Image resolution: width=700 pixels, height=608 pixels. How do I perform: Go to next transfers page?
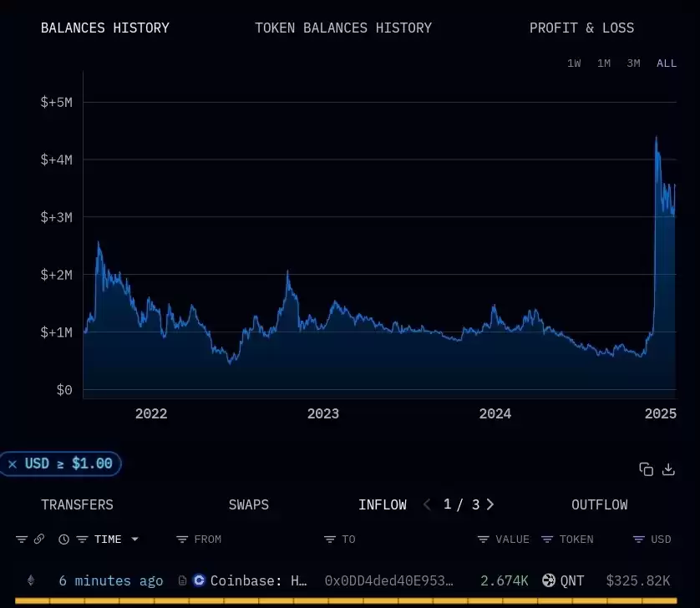(490, 504)
